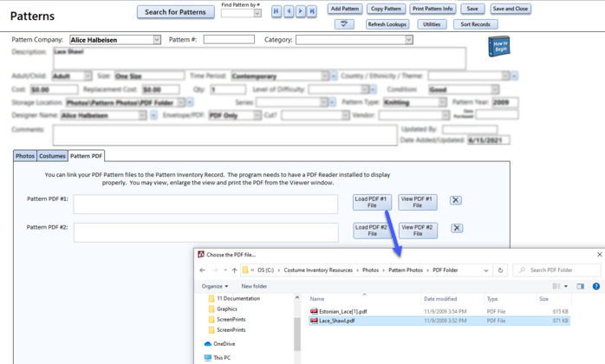Open the Category dropdown list
Viewport: 605px width, 364px height.
click(408, 40)
